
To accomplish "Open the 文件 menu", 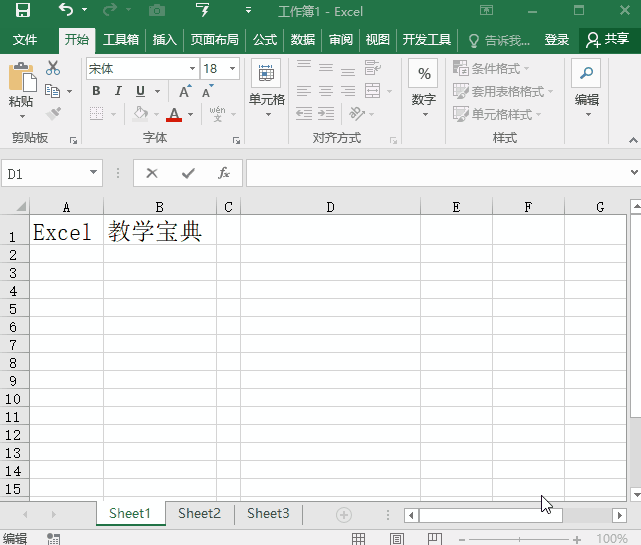I will click(25, 40).
